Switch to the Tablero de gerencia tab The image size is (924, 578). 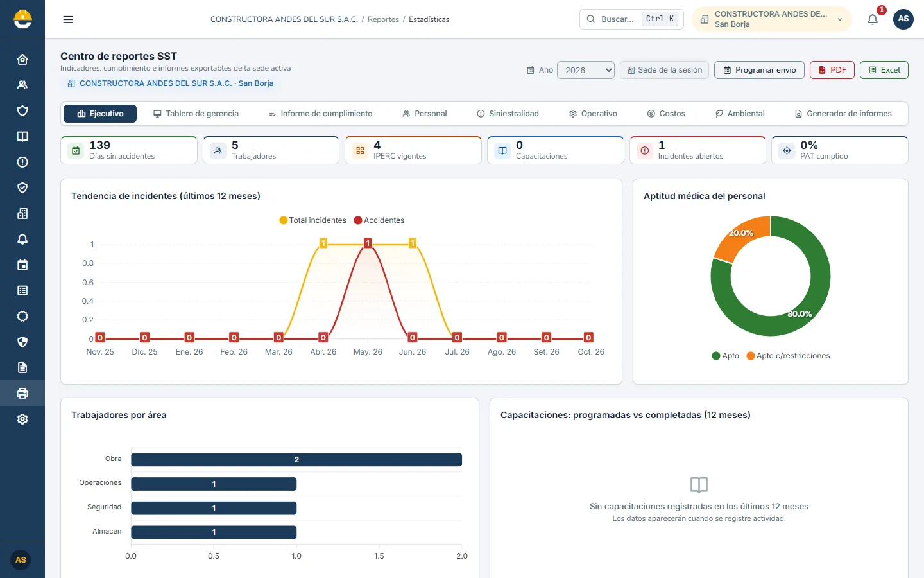[196, 114]
